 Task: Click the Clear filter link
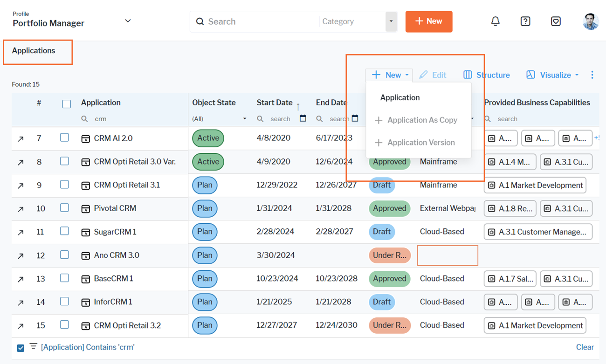pos(585,347)
